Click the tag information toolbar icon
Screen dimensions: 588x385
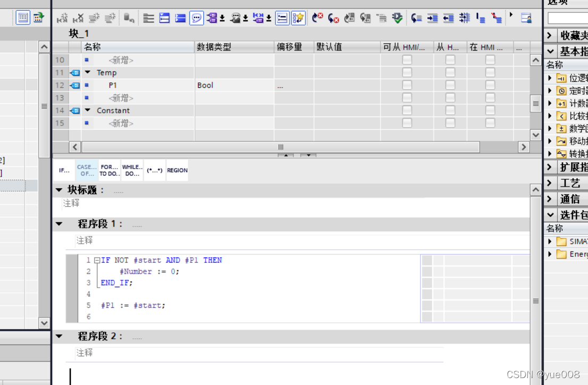point(235,18)
